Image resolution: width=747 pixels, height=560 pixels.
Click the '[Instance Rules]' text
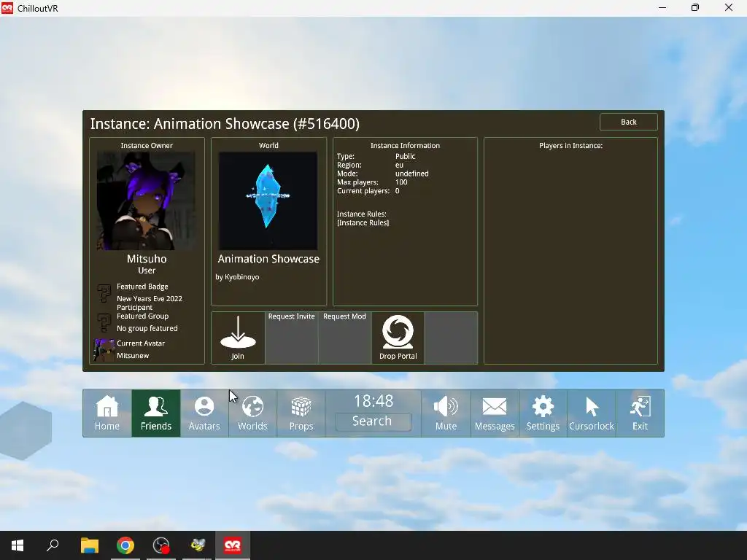pos(363,223)
